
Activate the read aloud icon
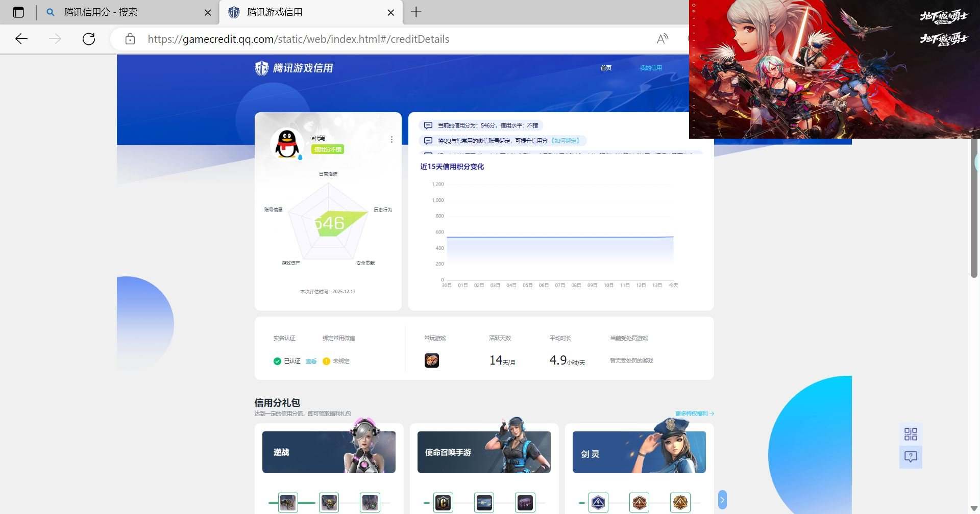663,39
